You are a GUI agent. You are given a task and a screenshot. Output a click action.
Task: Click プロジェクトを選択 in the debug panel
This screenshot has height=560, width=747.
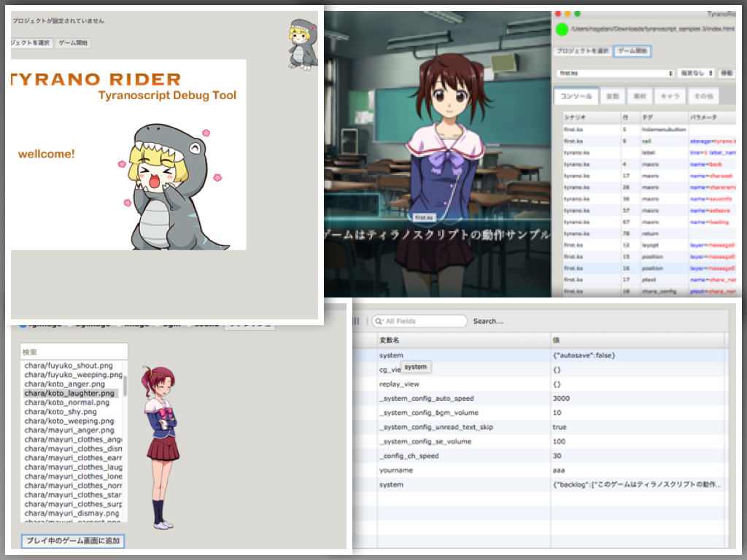pos(582,51)
